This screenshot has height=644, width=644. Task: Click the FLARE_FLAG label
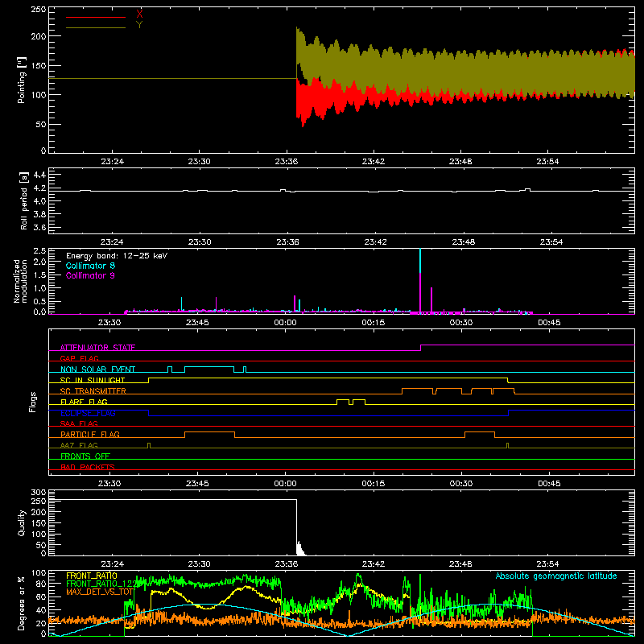pos(84,402)
